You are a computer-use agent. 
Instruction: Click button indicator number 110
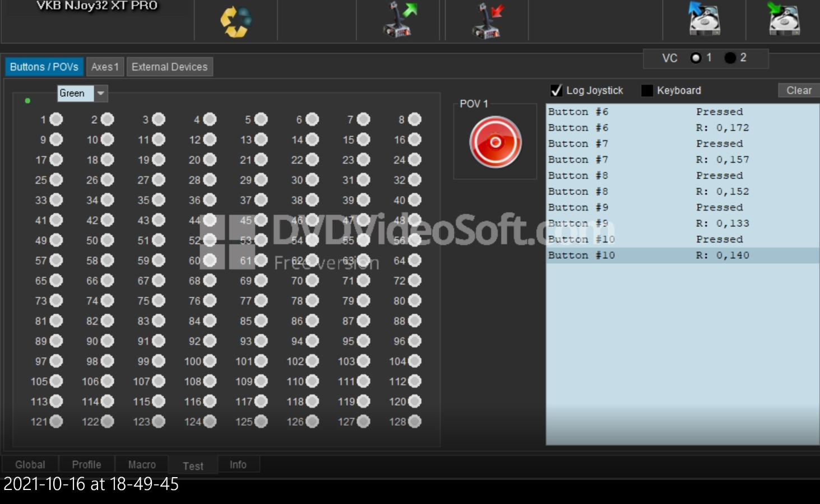[312, 381]
